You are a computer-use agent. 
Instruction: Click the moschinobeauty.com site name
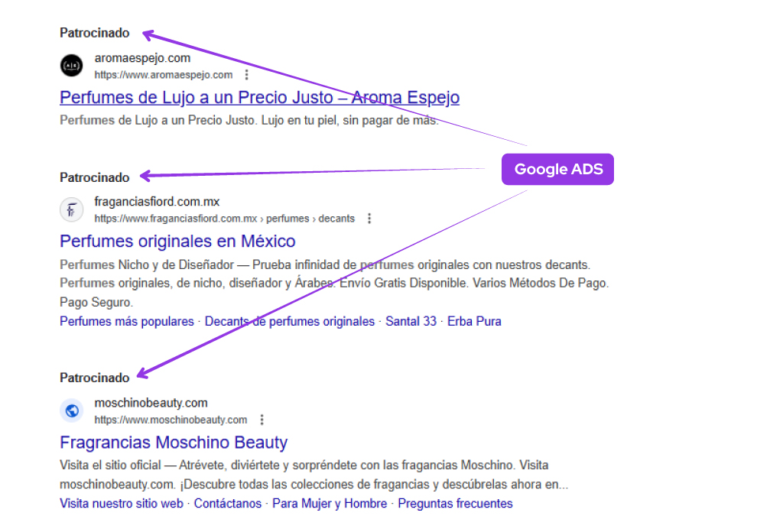[x=151, y=403]
